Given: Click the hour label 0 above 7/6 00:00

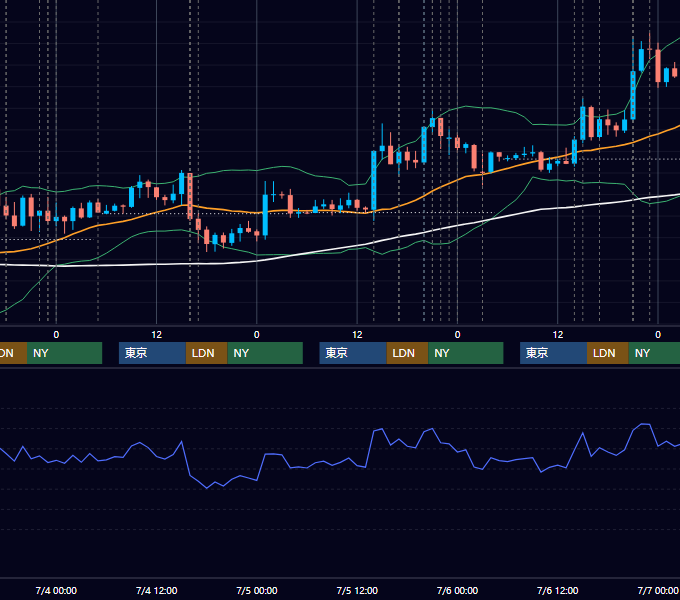Looking at the screenshot, I should tap(457, 335).
